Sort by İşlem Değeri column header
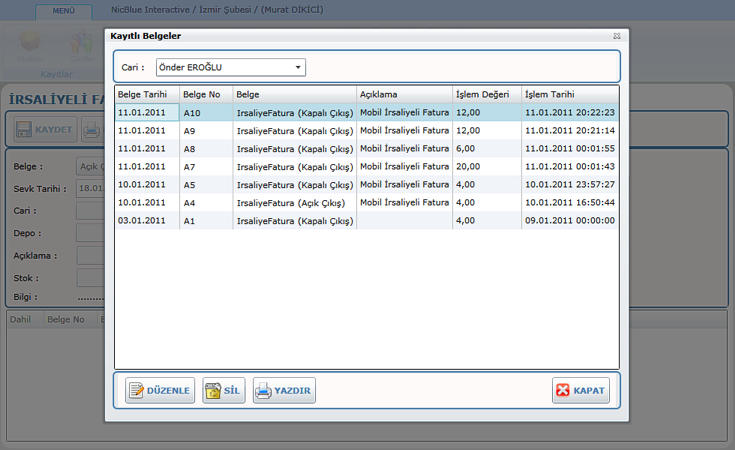 (486, 94)
